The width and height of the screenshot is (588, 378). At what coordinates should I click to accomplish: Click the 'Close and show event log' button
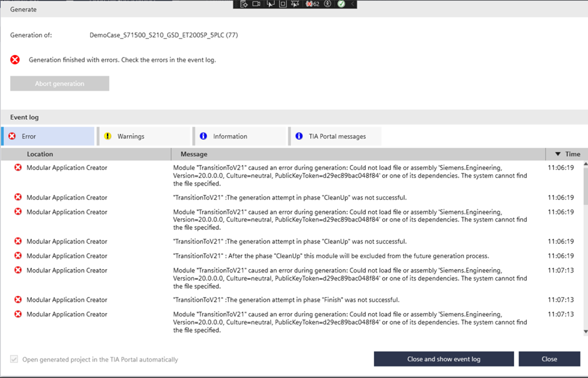(444, 359)
